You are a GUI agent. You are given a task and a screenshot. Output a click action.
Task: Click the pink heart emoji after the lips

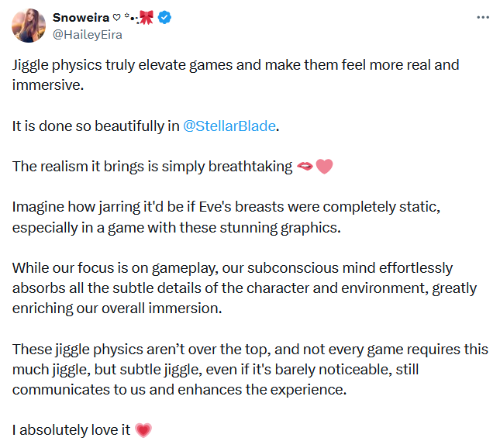324,167
